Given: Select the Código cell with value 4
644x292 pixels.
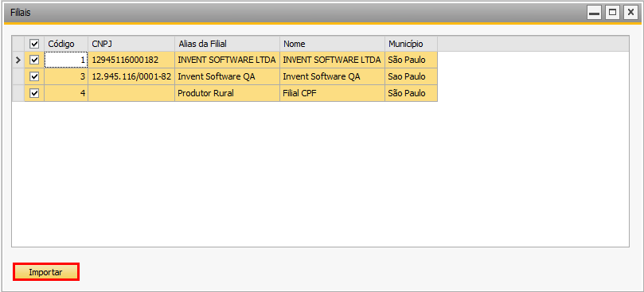Looking at the screenshot, I should point(66,93).
